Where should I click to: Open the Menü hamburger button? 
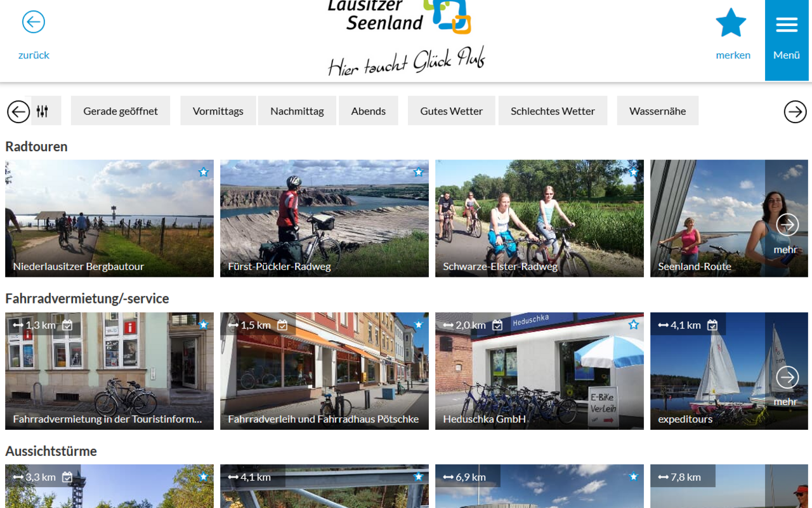coord(787,40)
